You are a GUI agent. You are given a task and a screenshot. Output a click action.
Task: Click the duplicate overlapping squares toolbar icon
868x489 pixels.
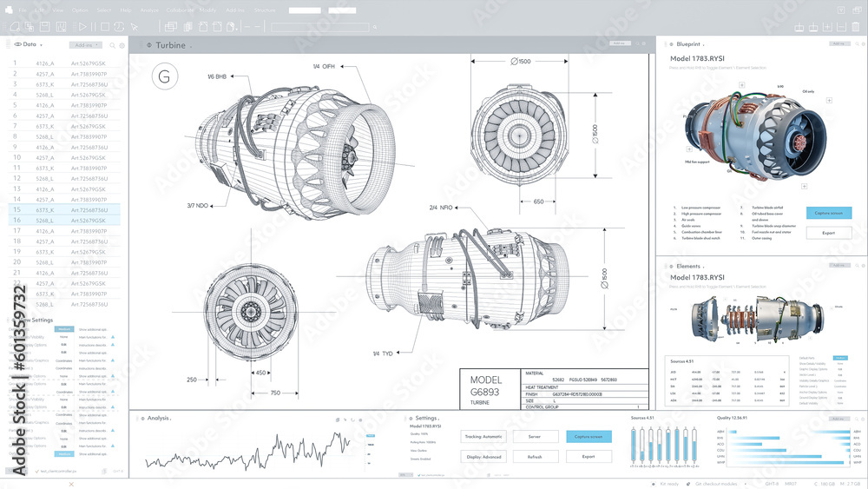[30, 26]
